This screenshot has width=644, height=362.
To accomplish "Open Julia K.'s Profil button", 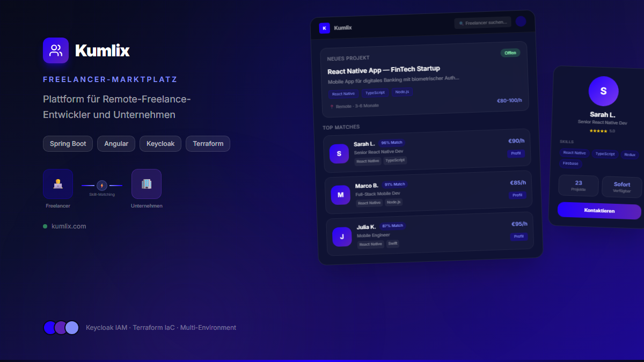I will tap(519, 237).
